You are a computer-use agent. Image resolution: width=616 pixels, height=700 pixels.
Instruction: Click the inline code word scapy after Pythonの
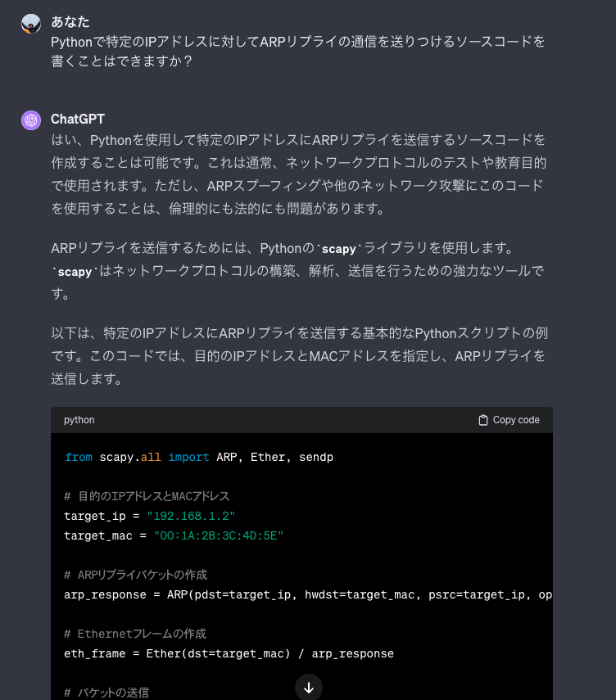pyautogui.click(x=338, y=249)
